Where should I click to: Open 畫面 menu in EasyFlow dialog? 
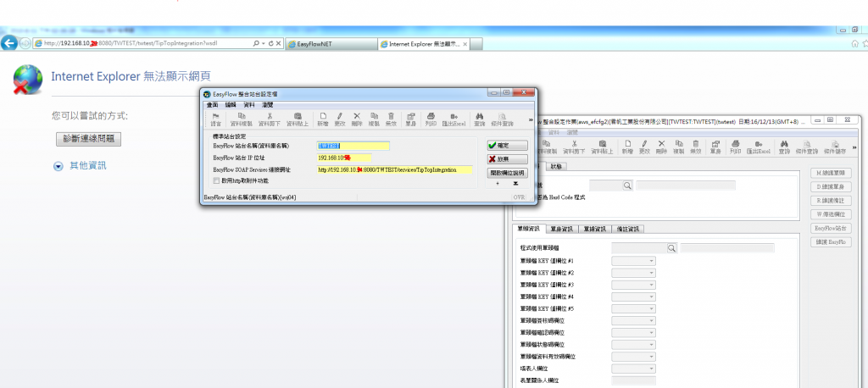(x=212, y=104)
